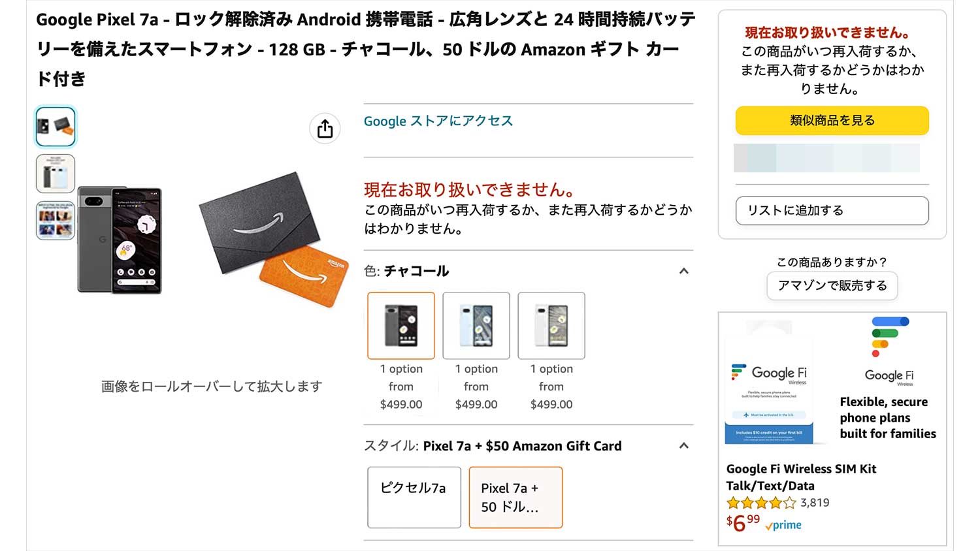This screenshot has width=980, height=551.
Task: Click the アマゾンで販売する button
Action: pos(832,285)
